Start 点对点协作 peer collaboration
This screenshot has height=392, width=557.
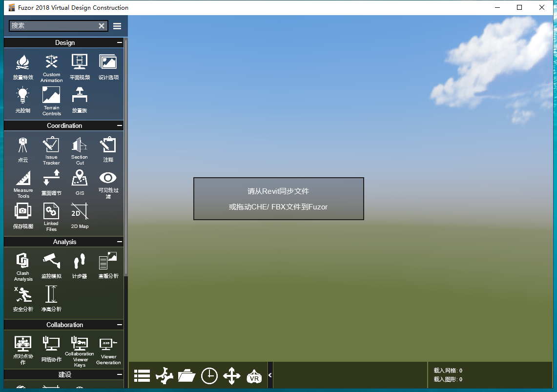[23, 350]
